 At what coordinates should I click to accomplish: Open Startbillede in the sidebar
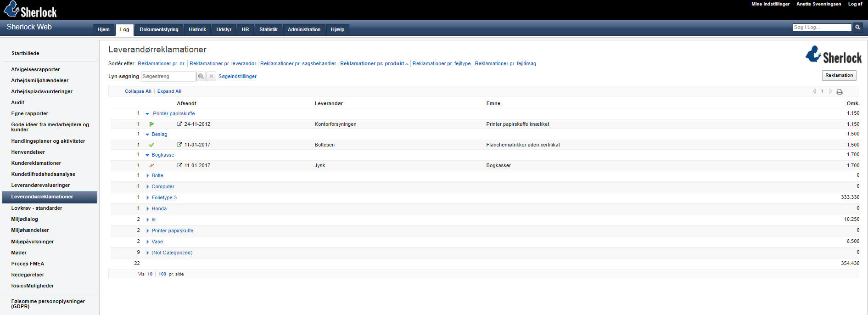pyautogui.click(x=25, y=54)
